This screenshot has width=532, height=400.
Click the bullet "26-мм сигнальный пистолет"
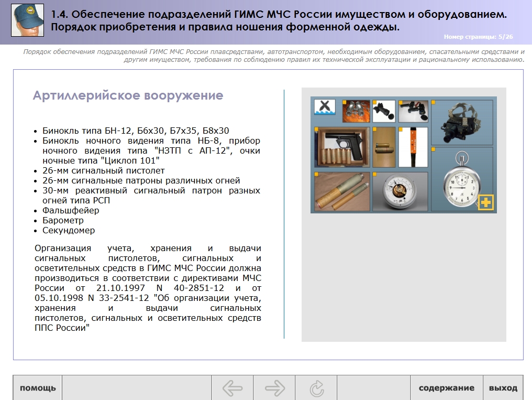104,170
